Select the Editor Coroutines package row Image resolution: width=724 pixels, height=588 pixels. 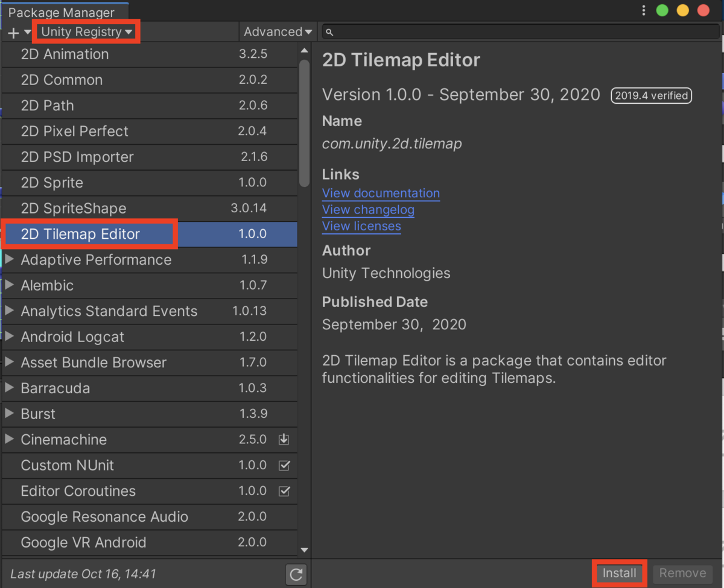click(150, 491)
